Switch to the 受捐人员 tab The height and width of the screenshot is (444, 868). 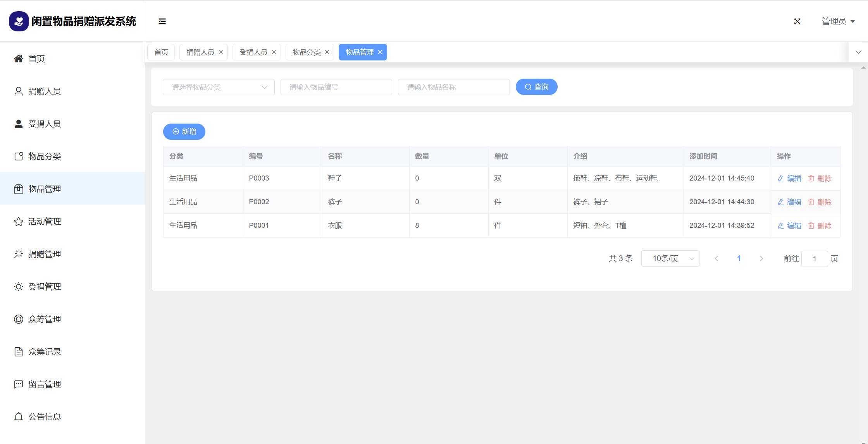[x=253, y=52]
